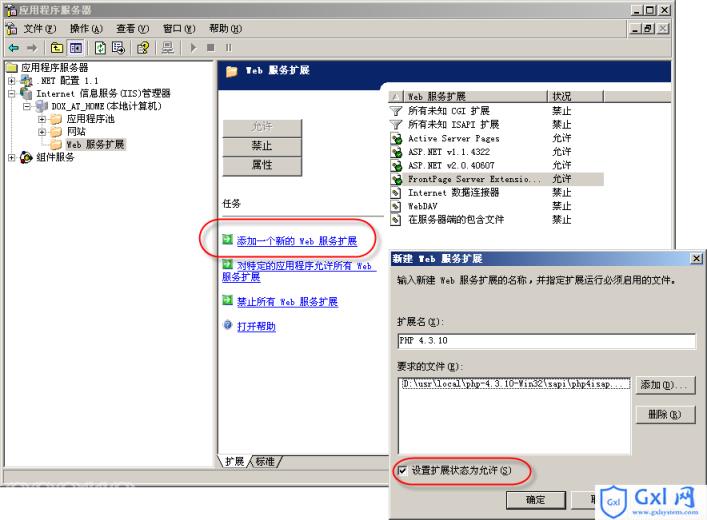The height and width of the screenshot is (520, 707).
Task: Collapse the DOX_AT_HOME (本地计算机) node
Action: 27,106
